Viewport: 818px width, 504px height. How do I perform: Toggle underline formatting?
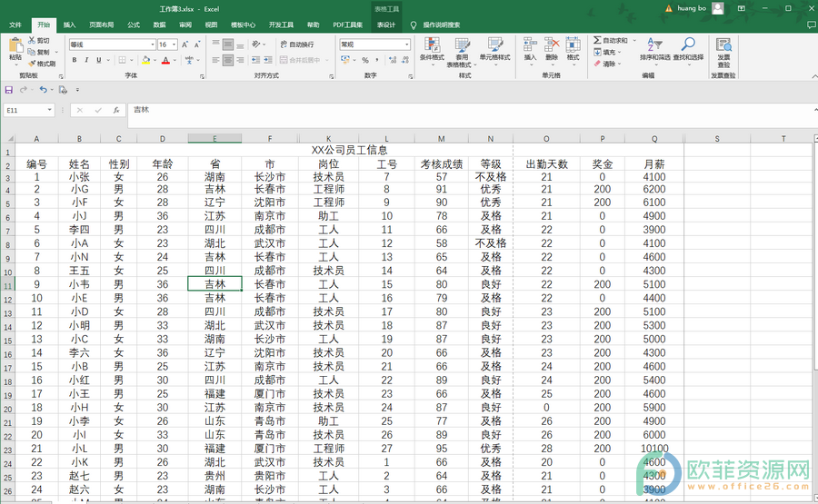click(x=98, y=60)
